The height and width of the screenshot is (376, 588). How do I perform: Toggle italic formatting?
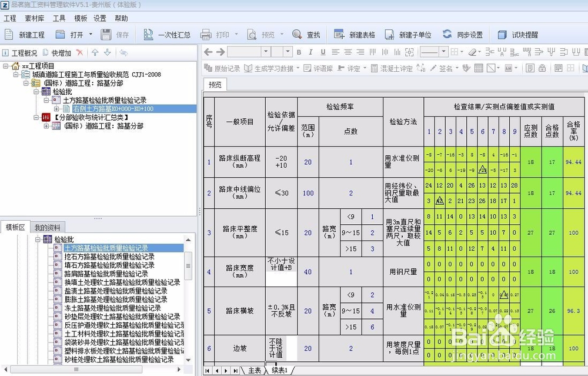pyautogui.click(x=310, y=52)
